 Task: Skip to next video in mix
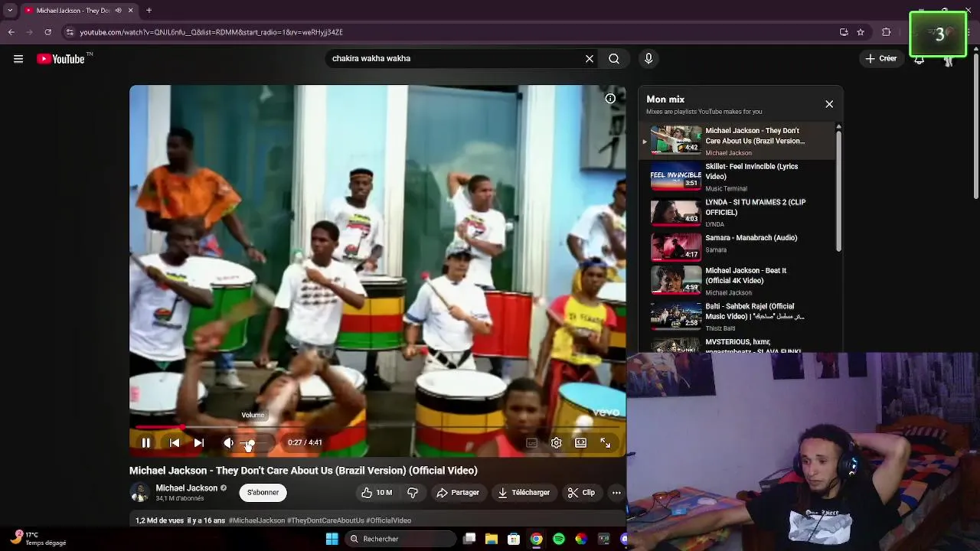click(199, 442)
